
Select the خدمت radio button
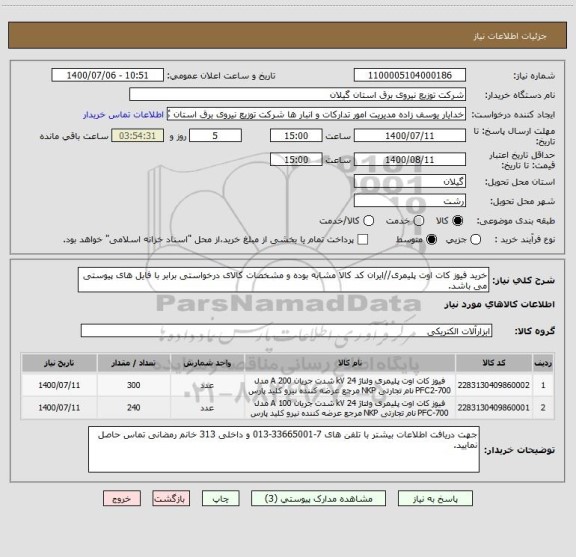coord(418,220)
